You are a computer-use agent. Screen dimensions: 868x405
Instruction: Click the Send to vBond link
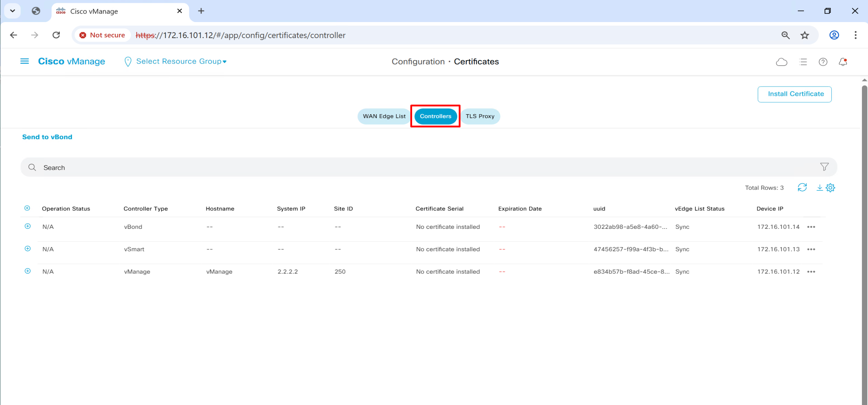click(x=47, y=137)
